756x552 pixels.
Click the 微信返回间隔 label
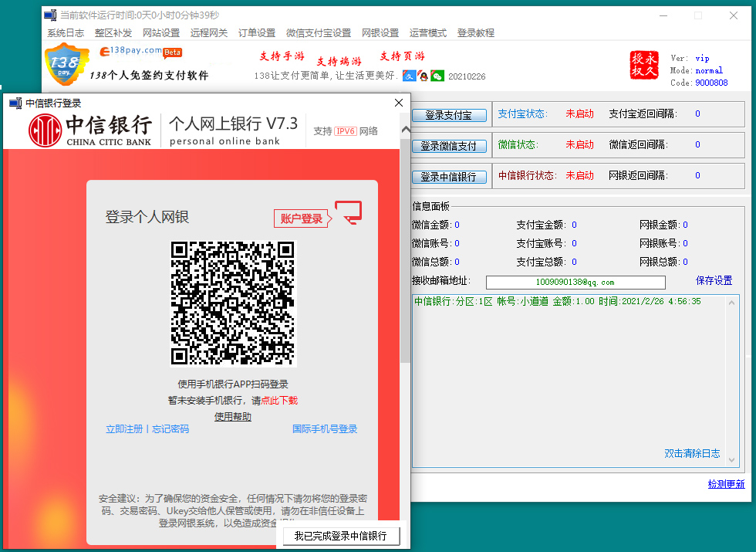(639, 145)
